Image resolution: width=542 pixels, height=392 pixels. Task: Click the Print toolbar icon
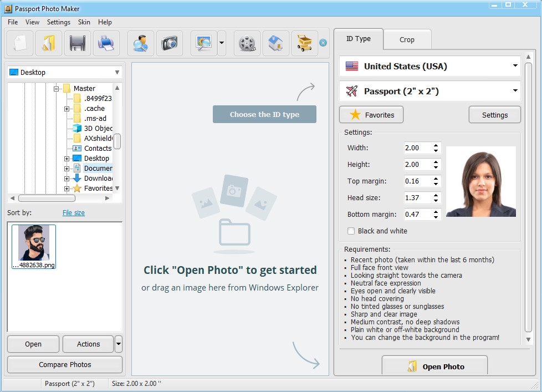click(106, 43)
